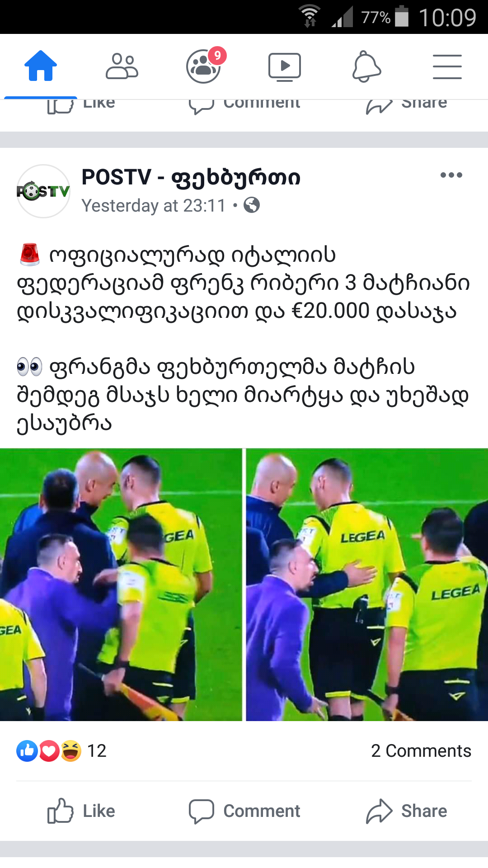Open the 2 Comments link
This screenshot has height=868, width=488.
[x=421, y=751]
